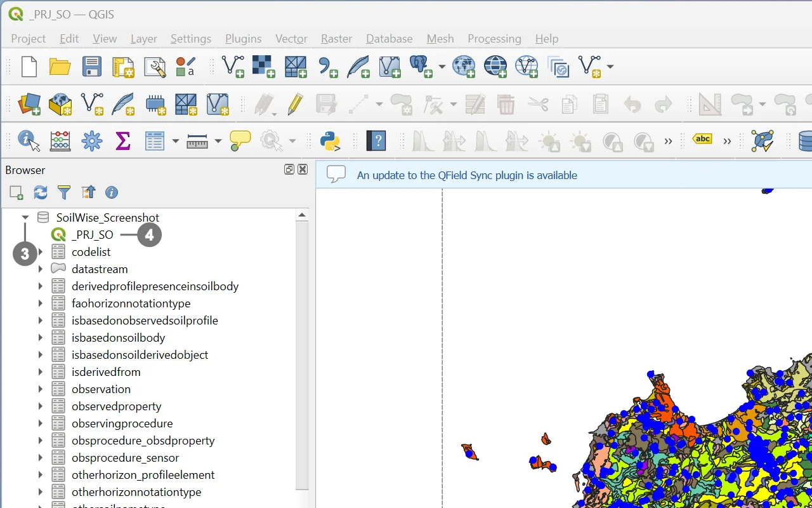This screenshot has width=812, height=508.
Task: Open the _PRJ_SO project item
Action: 92,235
